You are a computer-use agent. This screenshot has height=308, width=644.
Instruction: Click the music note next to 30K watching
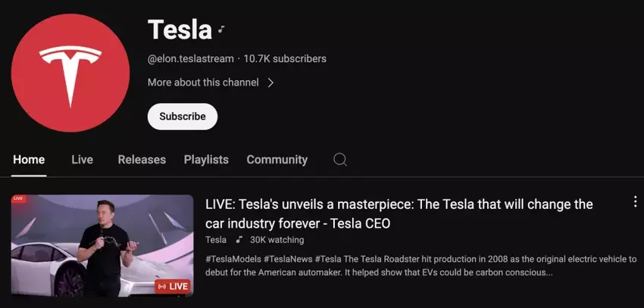click(239, 240)
